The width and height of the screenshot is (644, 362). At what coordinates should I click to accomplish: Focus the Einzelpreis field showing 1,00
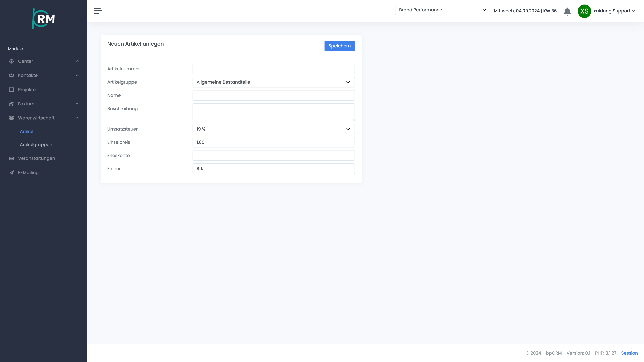pyautogui.click(x=274, y=142)
